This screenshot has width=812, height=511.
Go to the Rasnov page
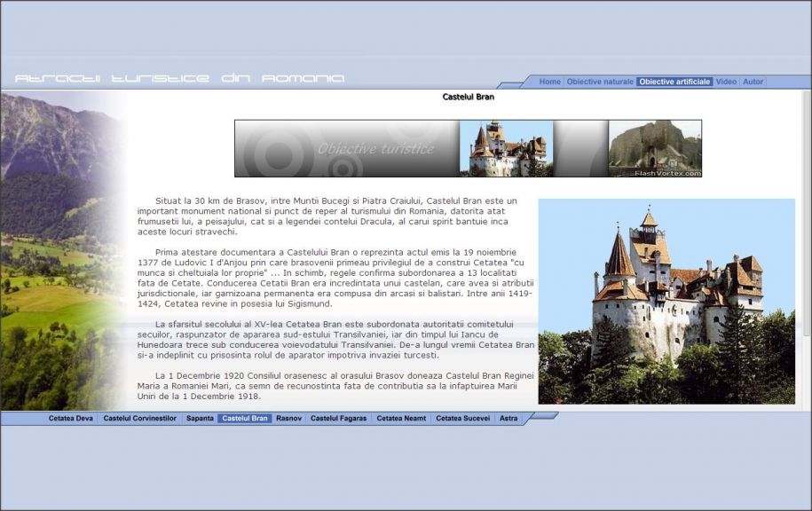288,418
